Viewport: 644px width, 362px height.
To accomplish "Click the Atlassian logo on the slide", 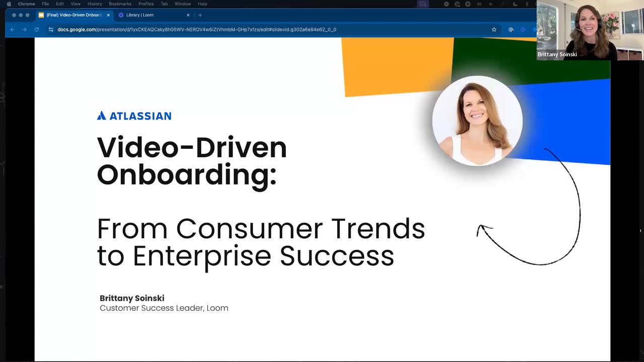I will tap(134, 116).
